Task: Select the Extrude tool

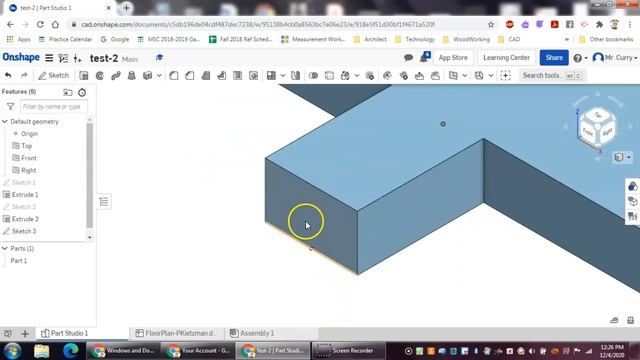Action: tap(84, 76)
